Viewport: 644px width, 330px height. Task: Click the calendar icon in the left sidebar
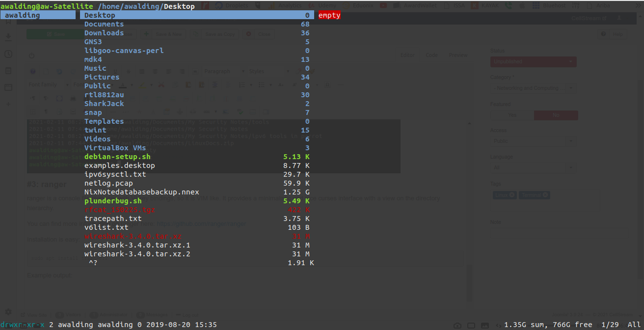[x=8, y=87]
